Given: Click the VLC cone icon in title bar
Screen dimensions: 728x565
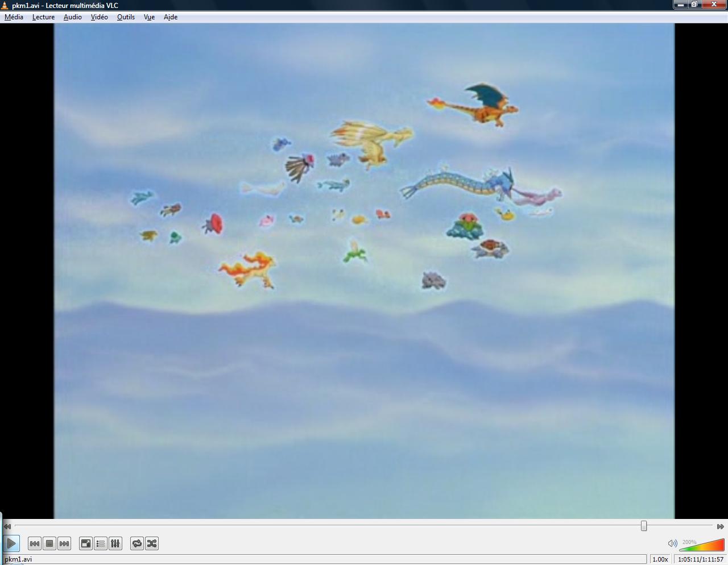Looking at the screenshot, I should 5,5.
